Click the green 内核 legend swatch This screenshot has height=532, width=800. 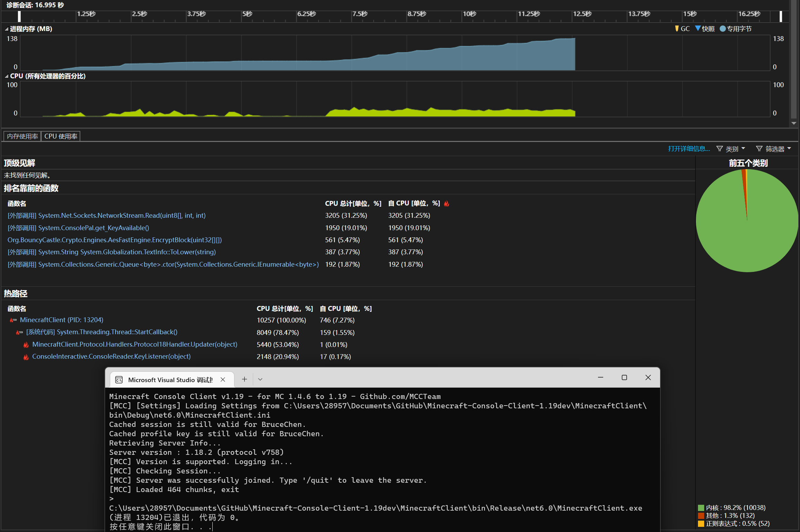[701, 508]
